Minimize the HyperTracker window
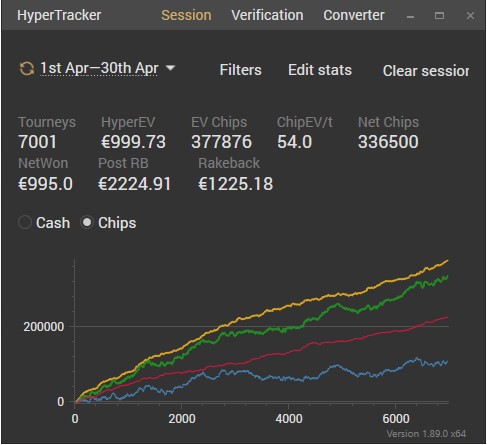 411,16
